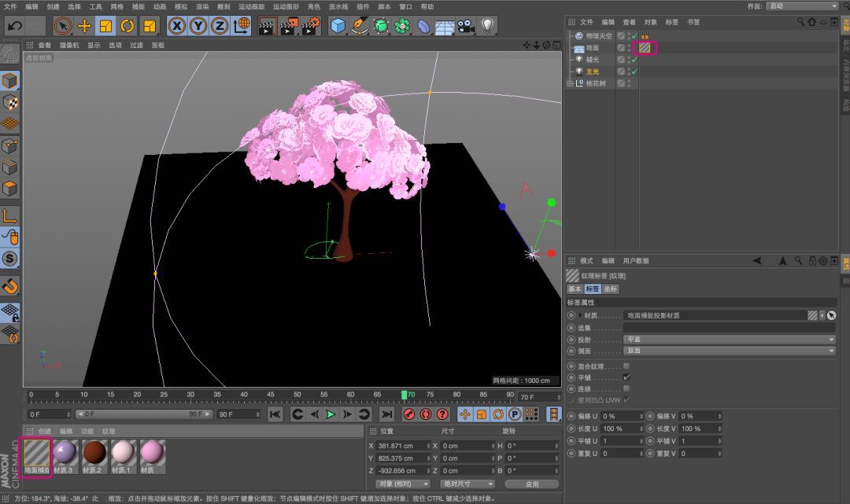Select the 材质.2 brown material swatch
This screenshot has height=504, width=850.
click(94, 453)
